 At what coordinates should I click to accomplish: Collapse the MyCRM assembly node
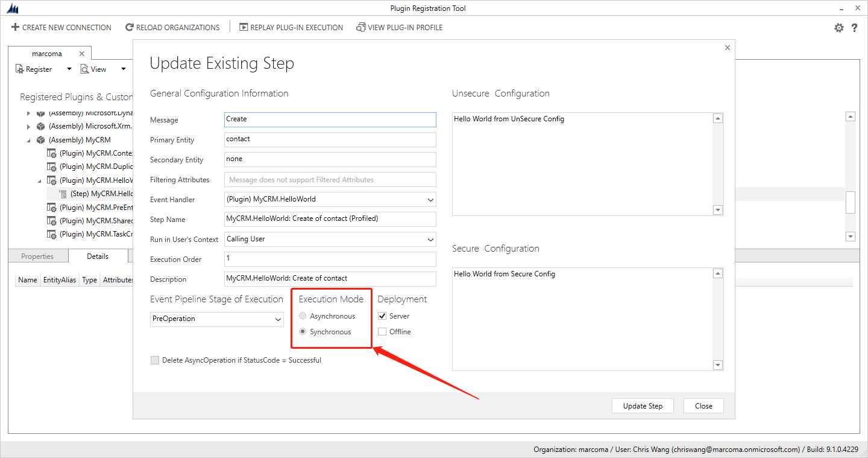pyautogui.click(x=28, y=140)
